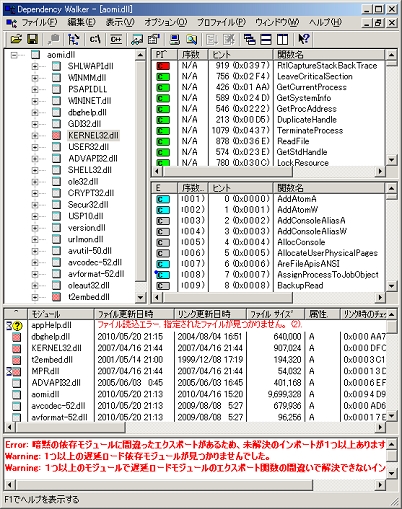Click Tile Horizontally toolbar icon
Screen dimensions: 402x509
pyautogui.click(x=266, y=40)
